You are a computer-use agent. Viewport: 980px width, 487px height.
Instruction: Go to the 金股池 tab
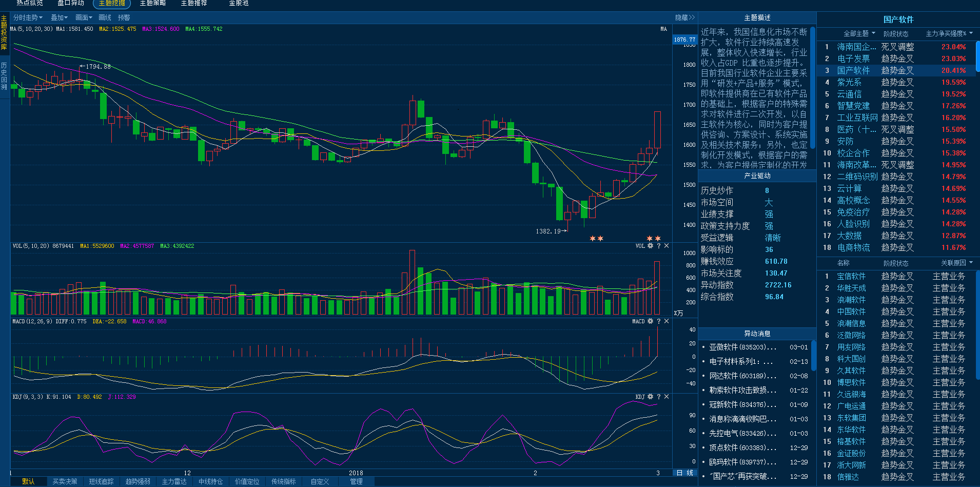[x=239, y=3]
